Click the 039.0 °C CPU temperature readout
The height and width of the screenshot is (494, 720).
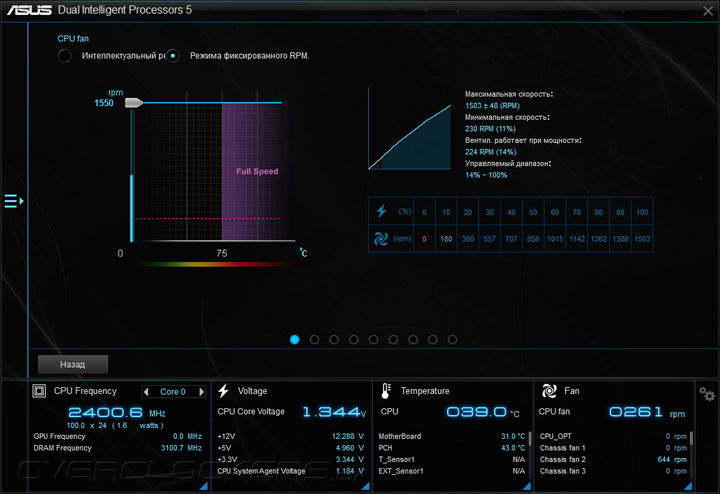pos(483,412)
